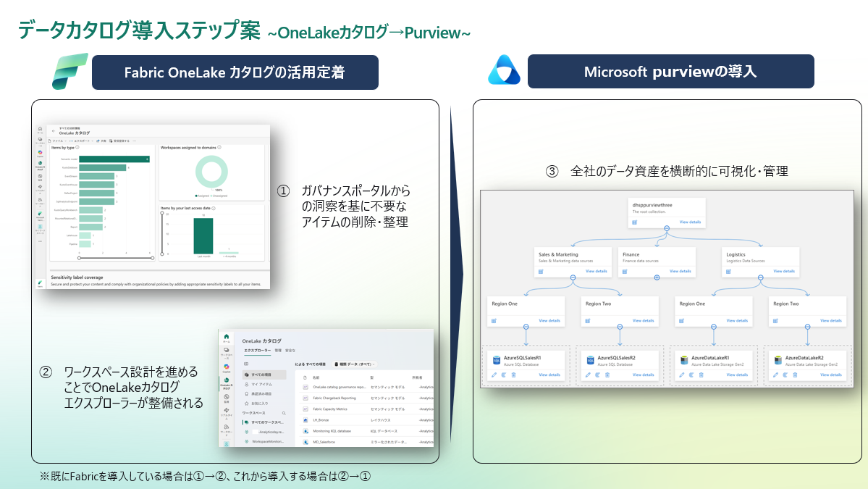Viewport: 868px width, 489px height.
Task: Click the Data Lake icon of AzureDataLakeR1
Action: [684, 361]
